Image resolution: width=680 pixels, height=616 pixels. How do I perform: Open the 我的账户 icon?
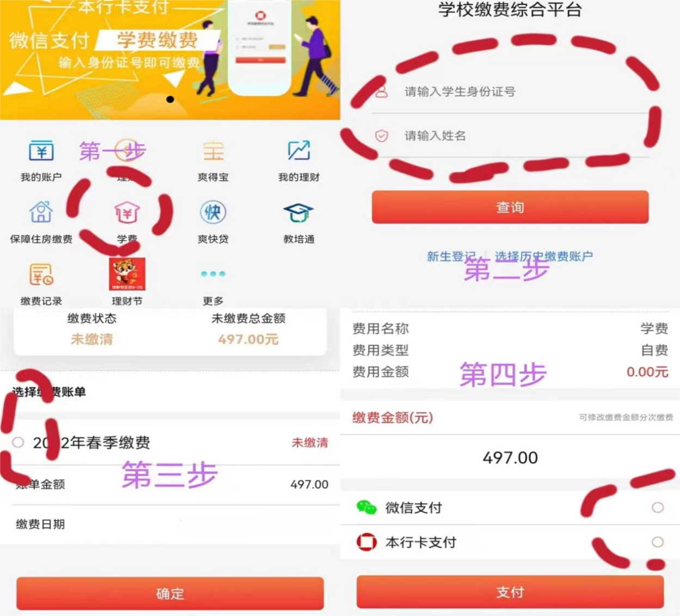(x=41, y=151)
